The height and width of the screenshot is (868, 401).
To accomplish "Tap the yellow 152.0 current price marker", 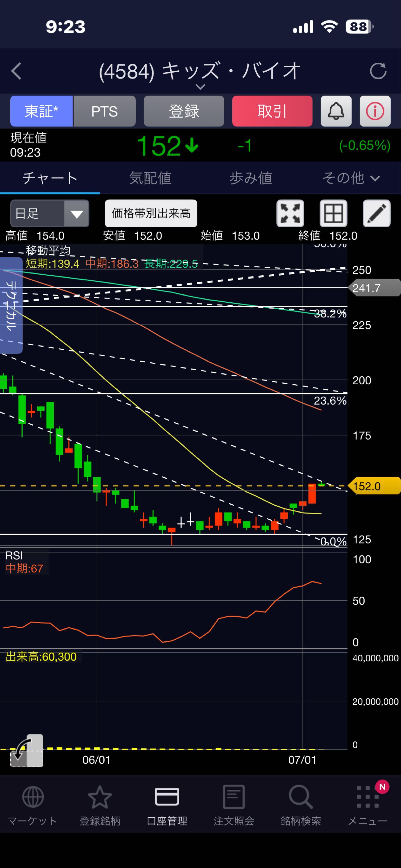I will tap(374, 486).
